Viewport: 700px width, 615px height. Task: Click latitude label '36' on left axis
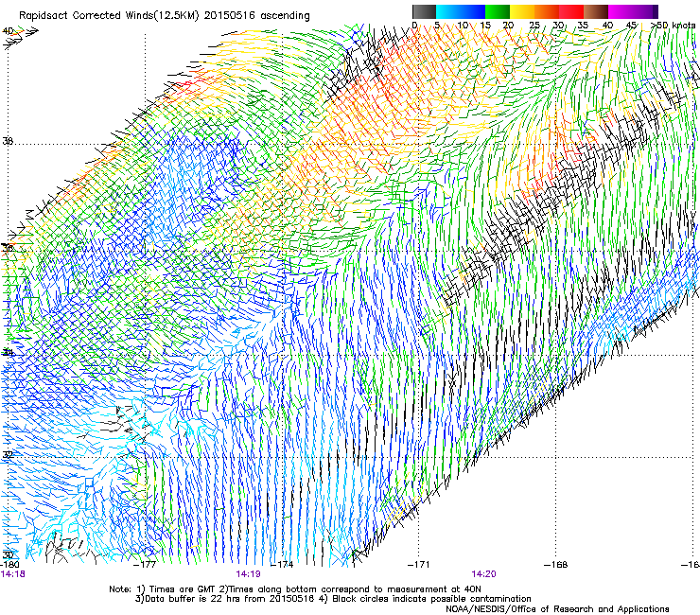click(x=8, y=248)
